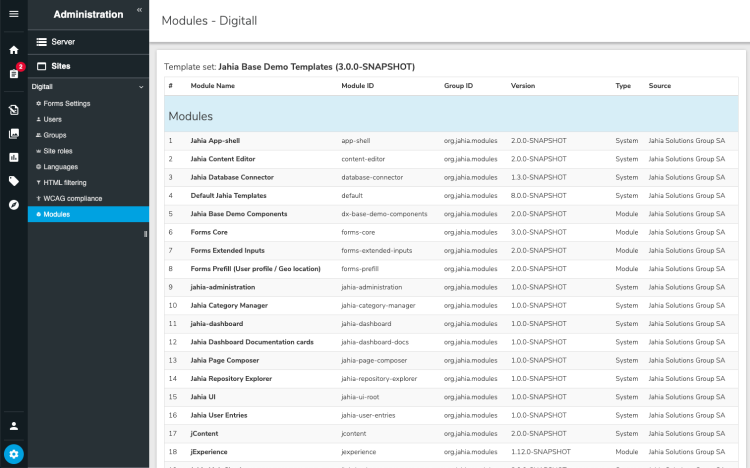Click Default Jahia Templates module name

coord(228,195)
